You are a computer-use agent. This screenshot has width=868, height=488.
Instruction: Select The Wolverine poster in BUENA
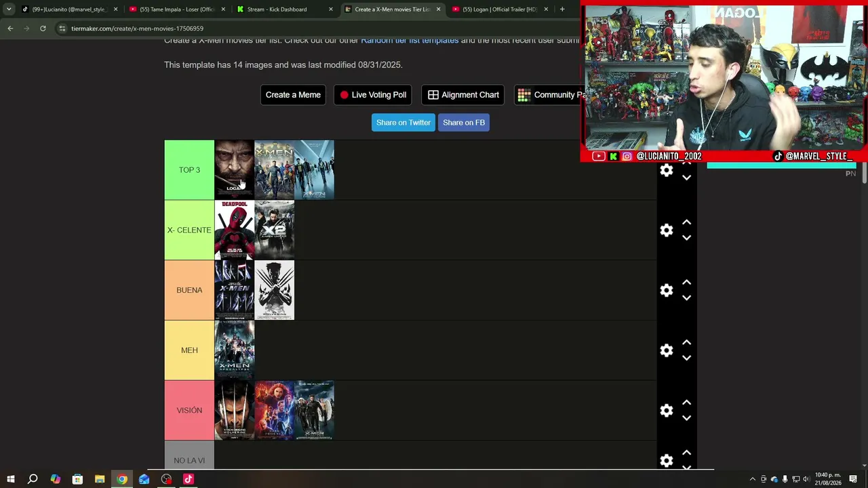275,290
